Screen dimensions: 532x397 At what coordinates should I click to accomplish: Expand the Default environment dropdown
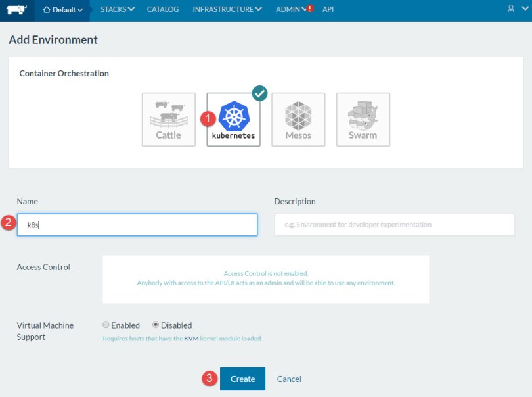[63, 10]
